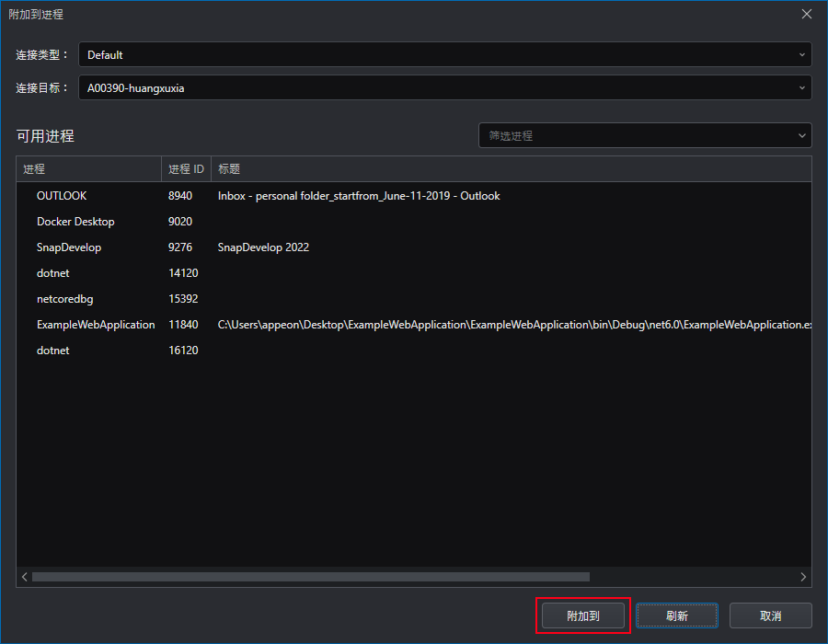The image size is (828, 644).
Task: Click process ID 9020
Action: point(180,222)
